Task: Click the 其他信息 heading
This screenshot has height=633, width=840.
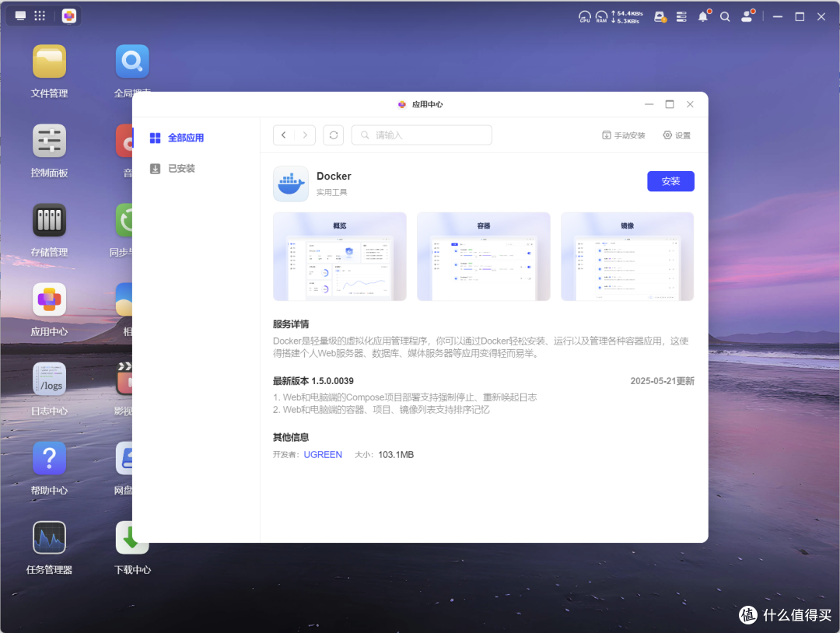Action: [291, 438]
